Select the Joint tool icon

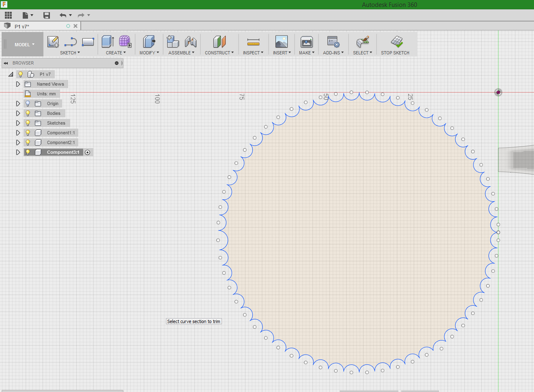(190, 41)
